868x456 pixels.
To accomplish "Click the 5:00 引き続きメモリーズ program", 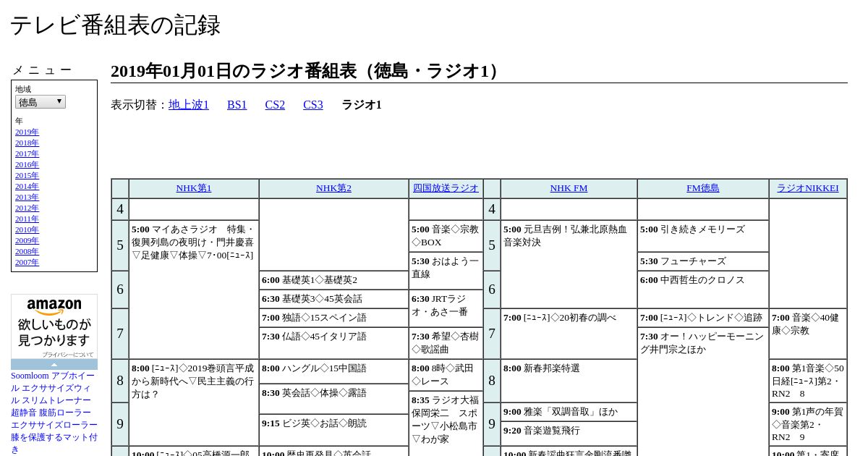I will point(703,236).
